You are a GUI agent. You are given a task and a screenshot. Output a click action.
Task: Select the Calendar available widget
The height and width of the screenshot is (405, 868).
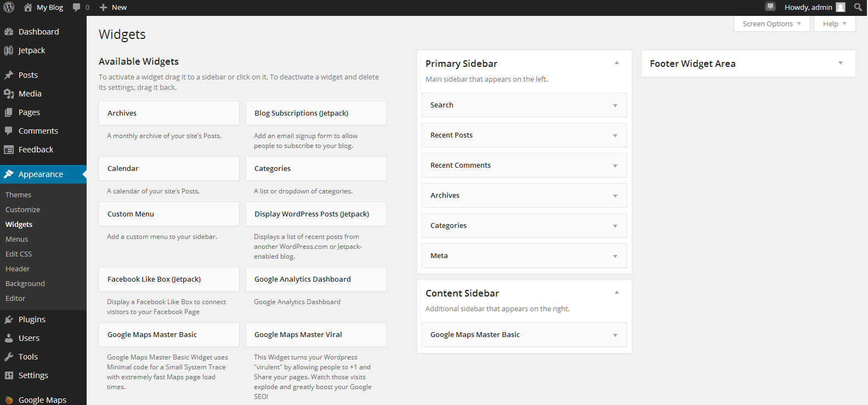pos(169,168)
